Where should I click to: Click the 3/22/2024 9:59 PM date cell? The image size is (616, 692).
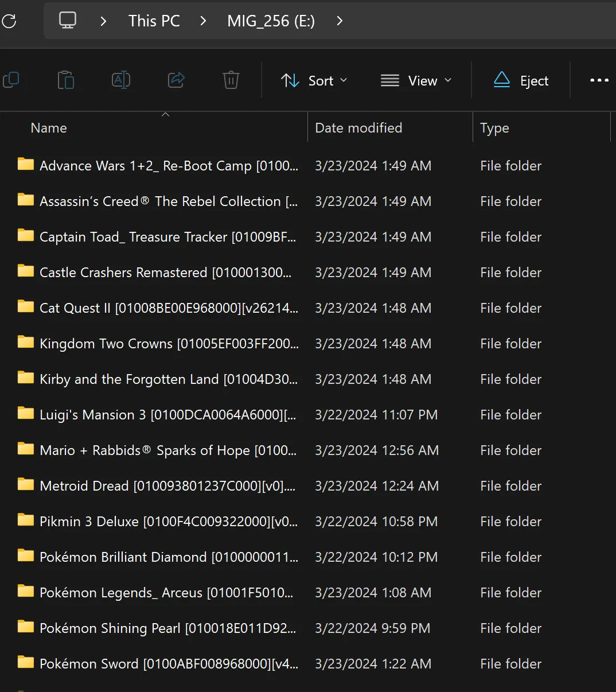(373, 628)
